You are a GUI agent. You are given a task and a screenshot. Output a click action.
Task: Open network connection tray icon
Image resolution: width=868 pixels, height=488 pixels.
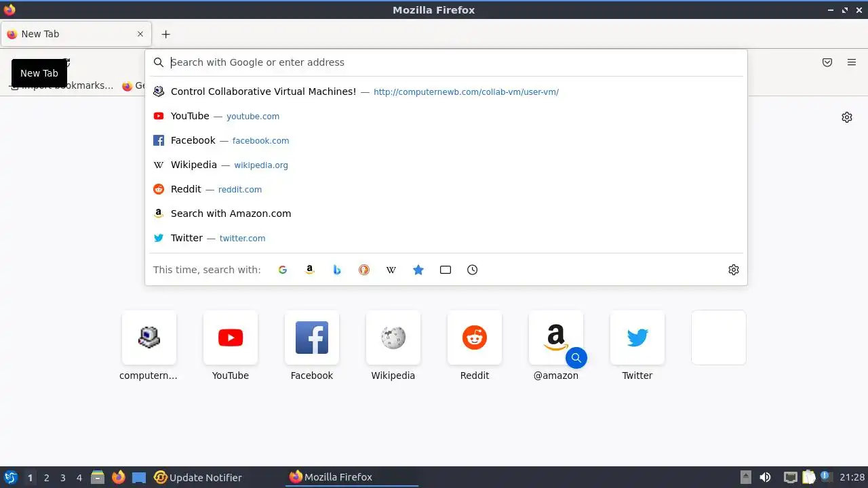pyautogui.click(x=790, y=477)
